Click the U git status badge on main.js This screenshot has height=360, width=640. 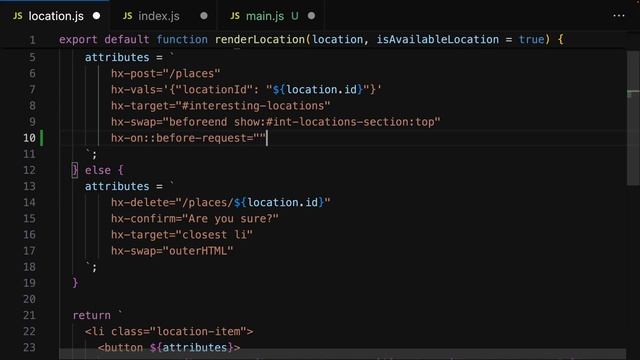pyautogui.click(x=295, y=16)
